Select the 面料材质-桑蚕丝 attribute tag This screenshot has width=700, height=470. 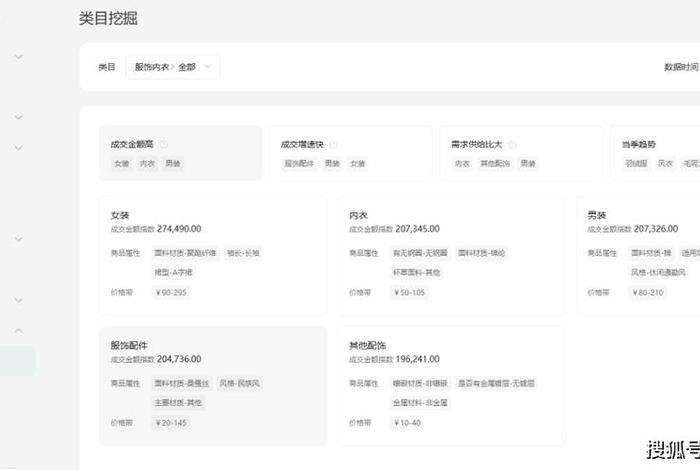pyautogui.click(x=182, y=383)
